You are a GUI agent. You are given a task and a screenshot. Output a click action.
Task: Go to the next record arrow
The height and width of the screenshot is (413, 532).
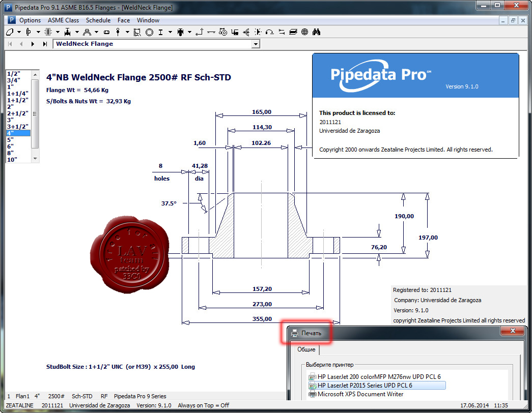33,44
